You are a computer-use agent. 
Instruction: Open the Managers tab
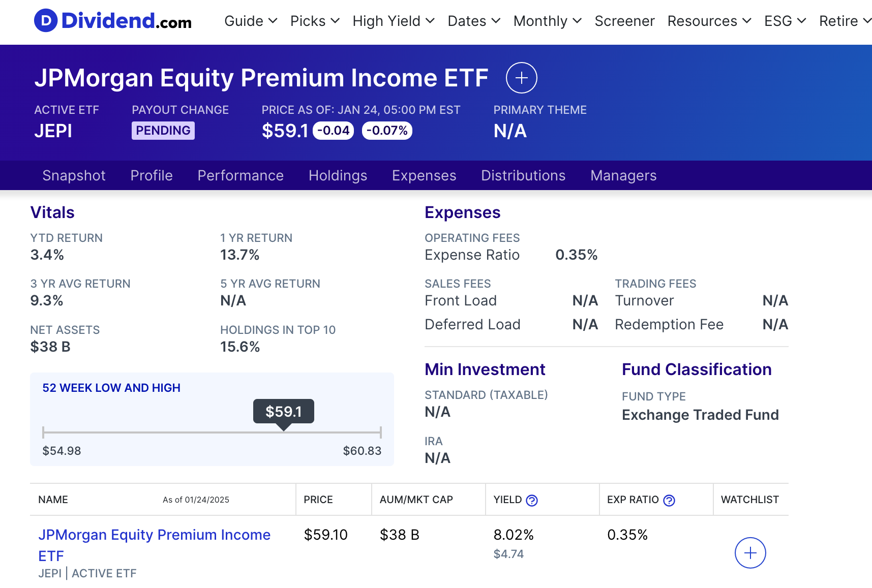pyautogui.click(x=623, y=175)
